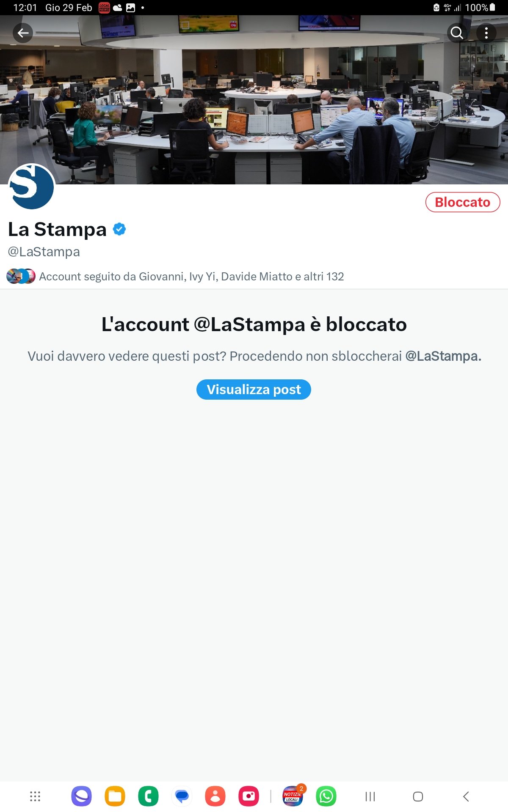This screenshot has width=508, height=812.
Task: Toggle the red Bloccato button
Action: click(463, 202)
